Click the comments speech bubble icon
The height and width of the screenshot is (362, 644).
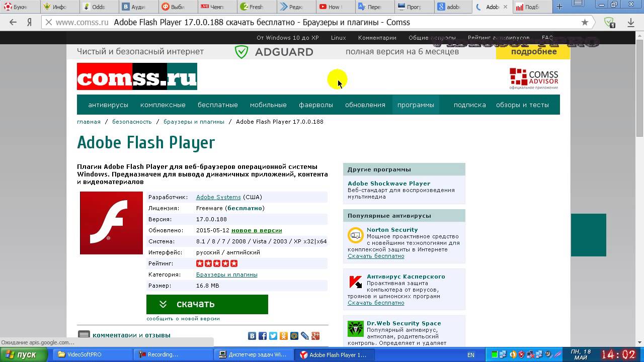tap(84, 335)
